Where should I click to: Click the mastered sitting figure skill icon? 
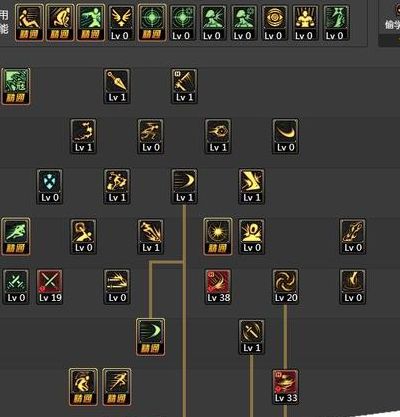coord(29,23)
